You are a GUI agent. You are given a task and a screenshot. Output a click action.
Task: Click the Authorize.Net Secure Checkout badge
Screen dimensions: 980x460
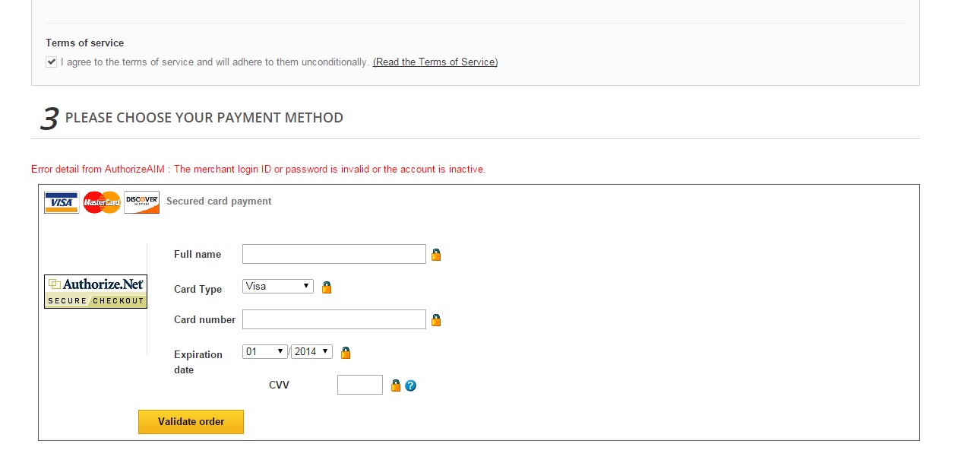point(96,291)
